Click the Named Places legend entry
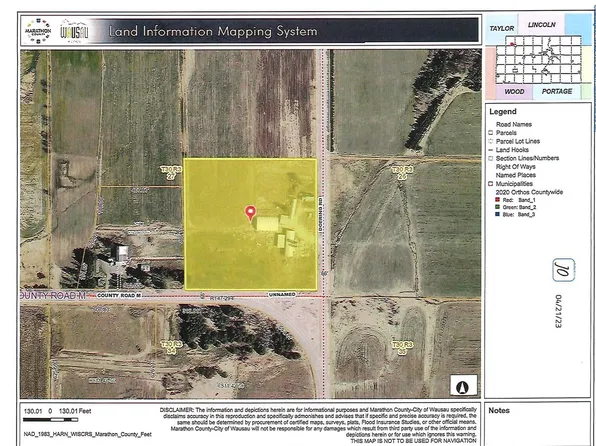Viewport: 596px width, 446px height. coord(516,175)
